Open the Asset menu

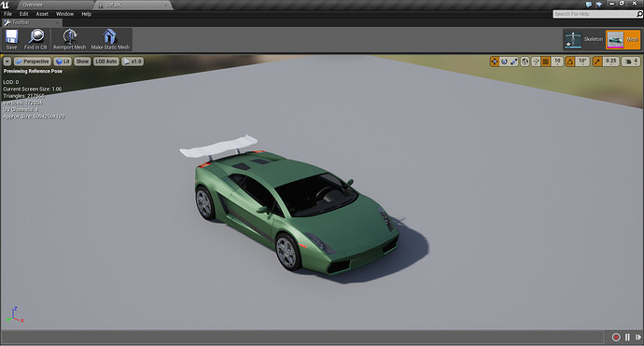click(42, 14)
